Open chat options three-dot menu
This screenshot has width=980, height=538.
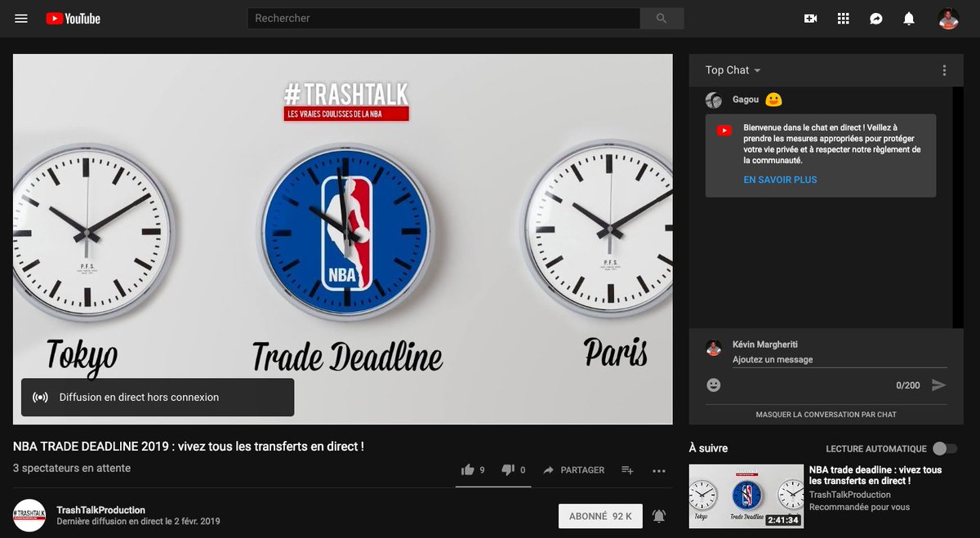click(944, 70)
